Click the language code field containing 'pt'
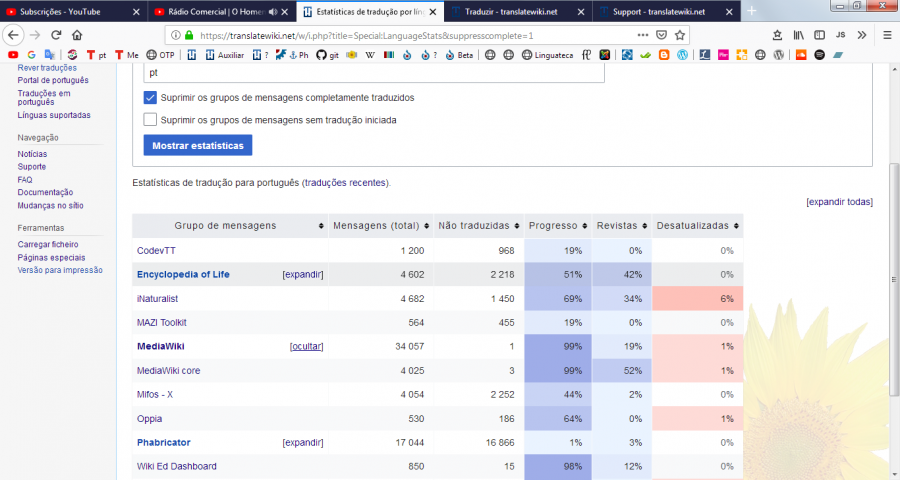 coord(374,73)
